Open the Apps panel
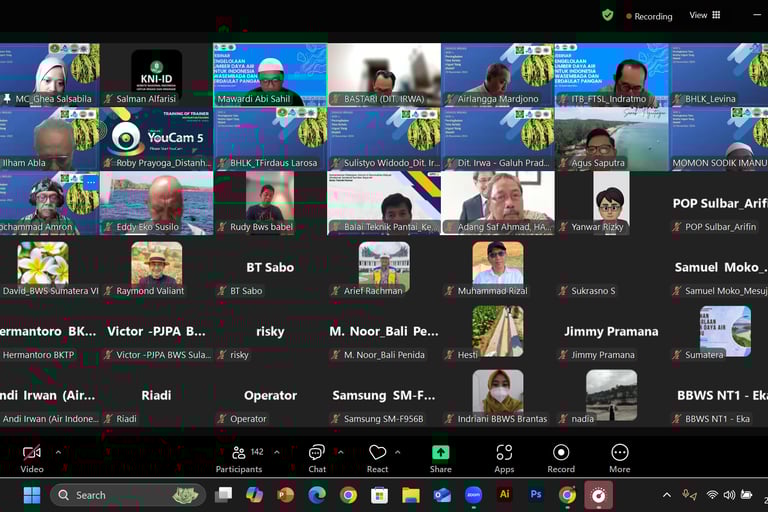 tap(504, 459)
